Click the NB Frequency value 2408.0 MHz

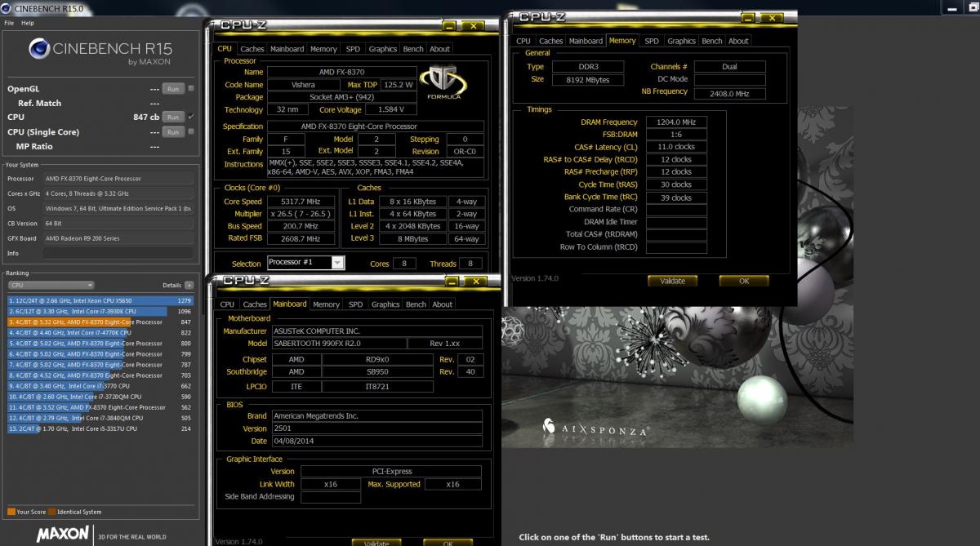point(729,94)
